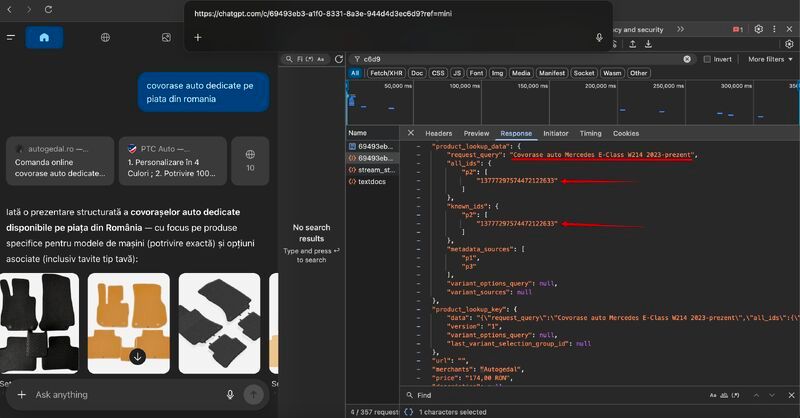Click the send arrow button in chat
The width and height of the screenshot is (800, 418).
pos(254,394)
